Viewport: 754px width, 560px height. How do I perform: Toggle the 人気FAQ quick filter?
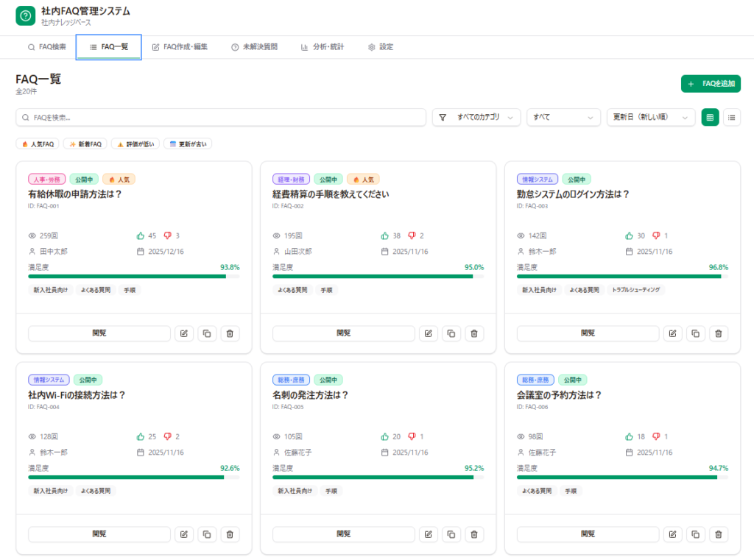[x=38, y=144]
